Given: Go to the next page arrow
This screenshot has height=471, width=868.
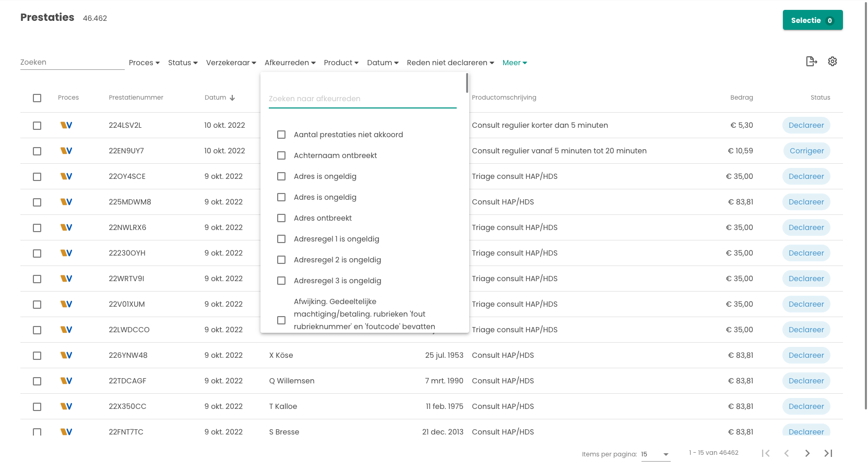Looking at the screenshot, I should tap(807, 453).
